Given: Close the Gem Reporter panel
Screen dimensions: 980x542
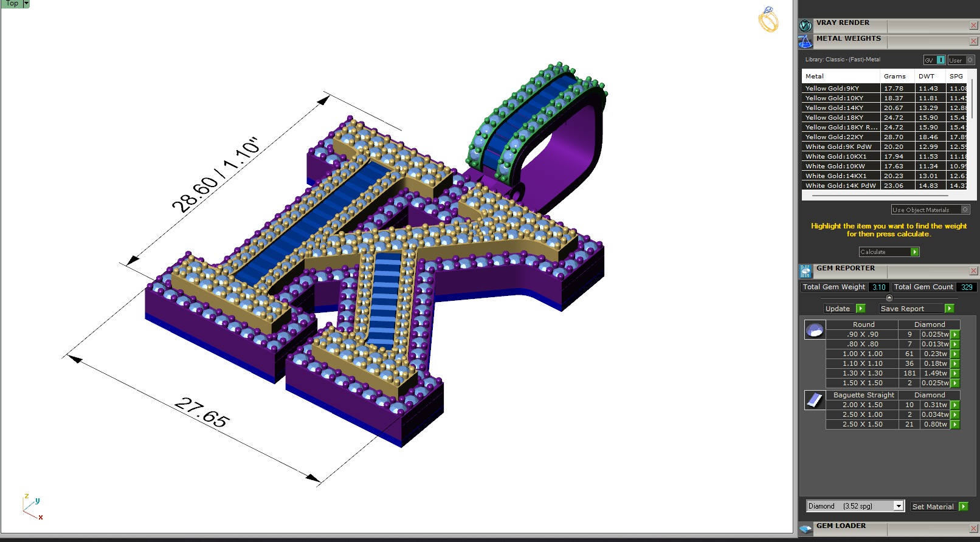Looking at the screenshot, I should click(973, 271).
